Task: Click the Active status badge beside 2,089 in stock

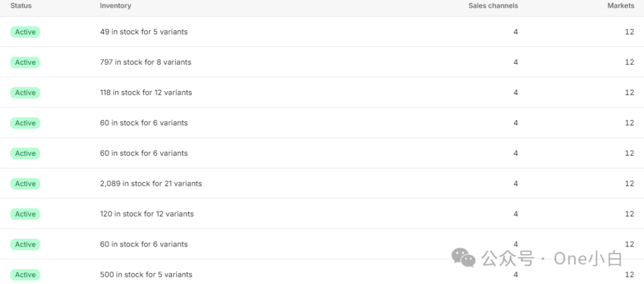Action: (x=25, y=184)
